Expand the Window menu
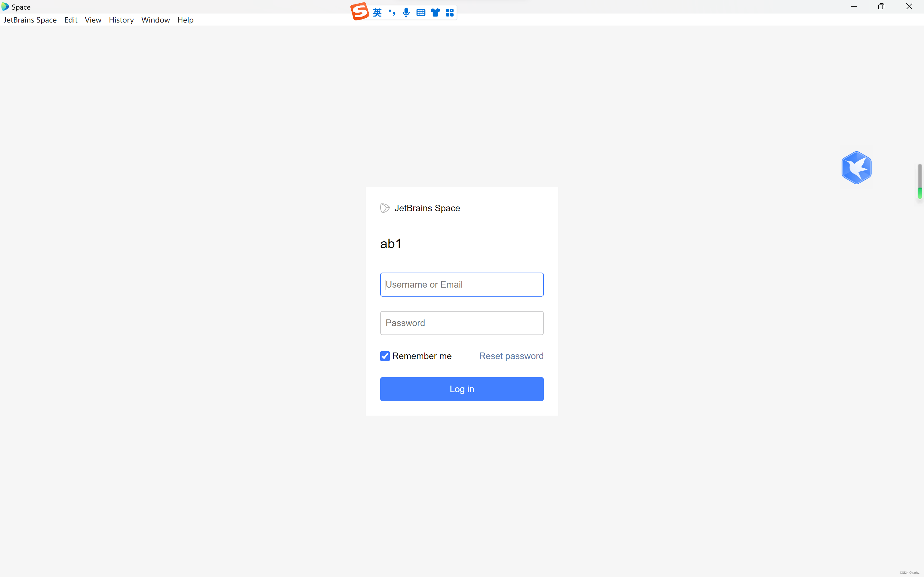 click(156, 20)
